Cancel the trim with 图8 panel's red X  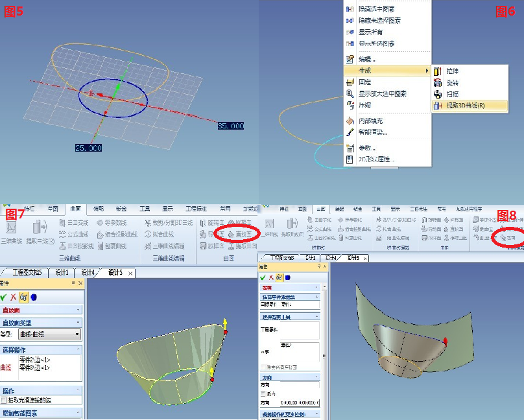pos(271,277)
